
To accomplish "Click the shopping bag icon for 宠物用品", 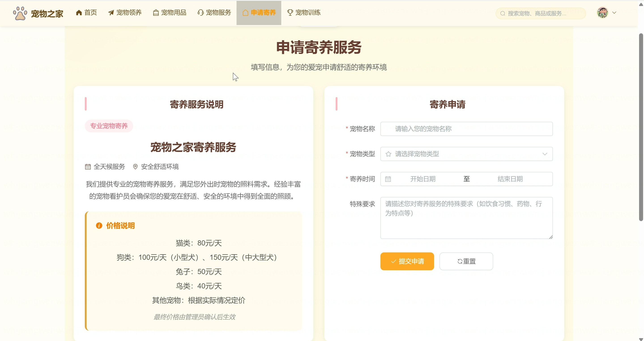I will pyautogui.click(x=156, y=13).
